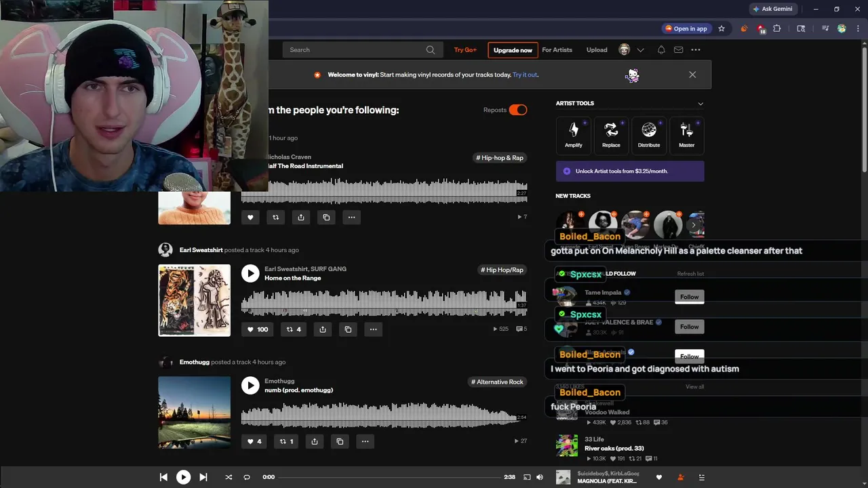Share the Home on the Range track
868x488 pixels.
[x=323, y=329]
